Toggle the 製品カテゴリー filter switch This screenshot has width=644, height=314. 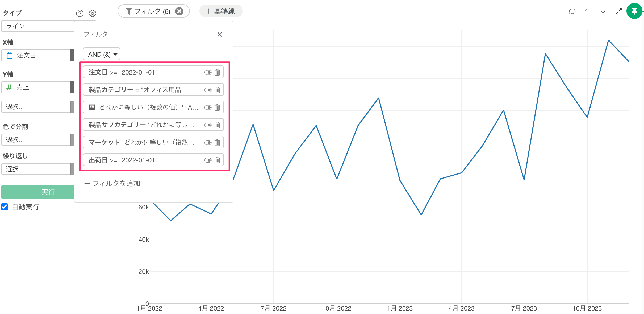click(x=208, y=90)
